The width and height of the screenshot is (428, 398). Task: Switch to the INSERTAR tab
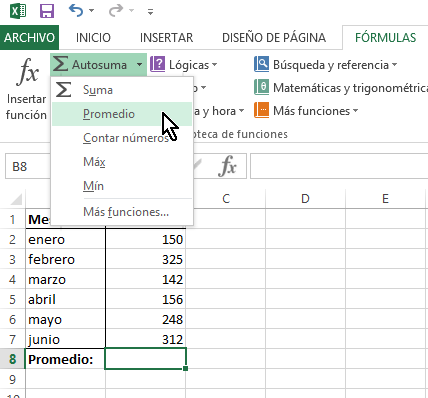pos(166,38)
